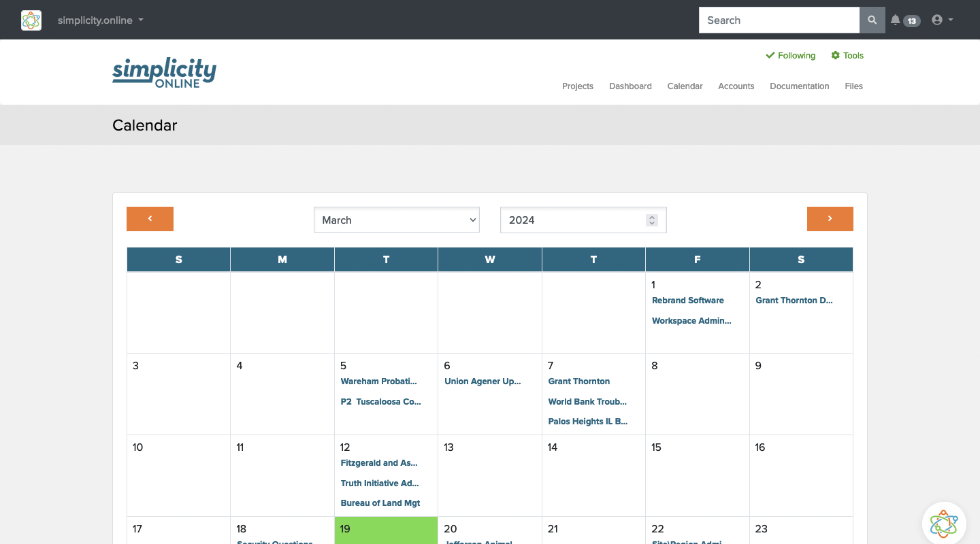
Task: Go to the Projects tab
Action: [578, 86]
